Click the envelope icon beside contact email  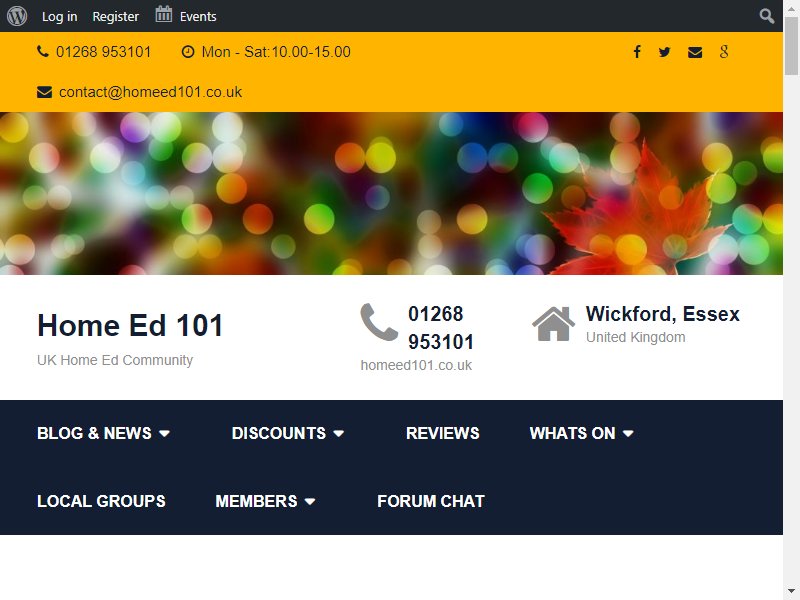(44, 92)
